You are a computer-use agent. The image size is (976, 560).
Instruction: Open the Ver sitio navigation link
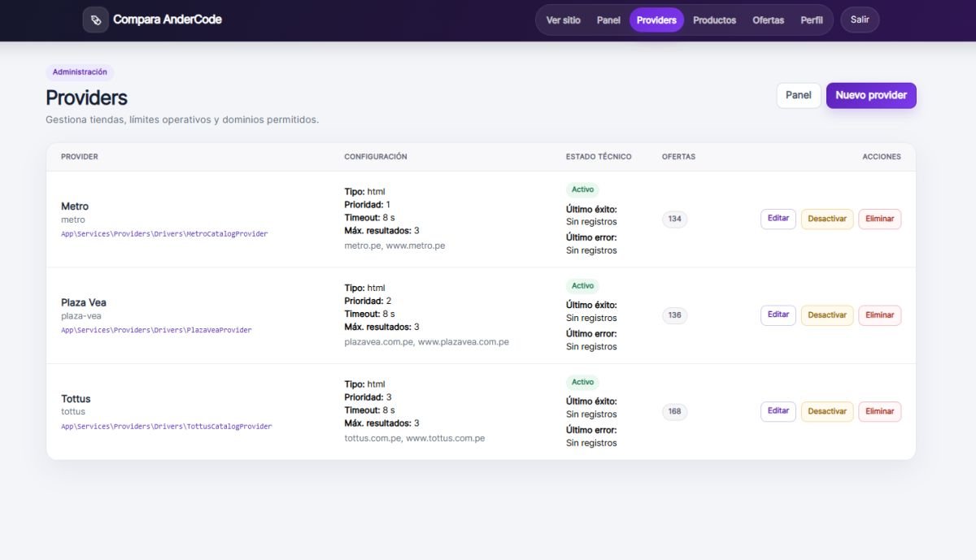point(563,20)
